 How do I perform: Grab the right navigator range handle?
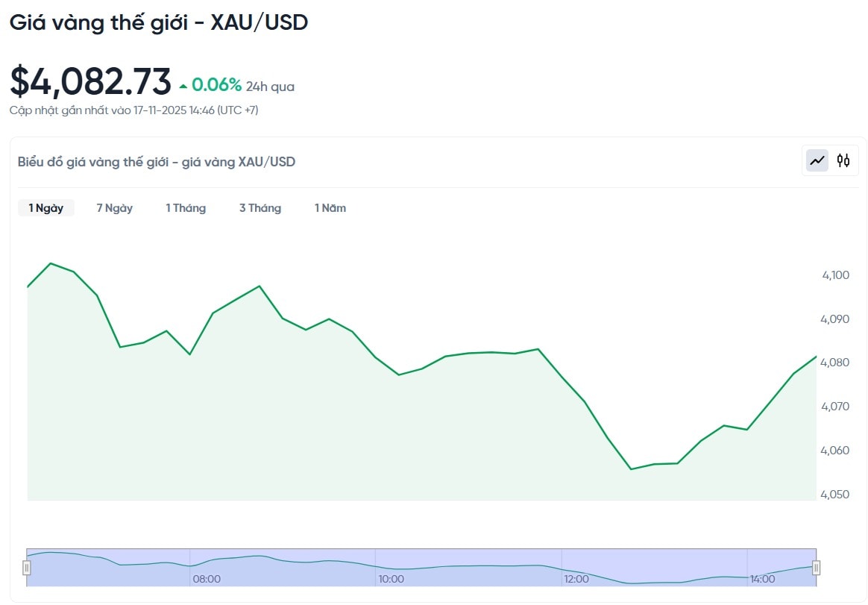point(816,568)
